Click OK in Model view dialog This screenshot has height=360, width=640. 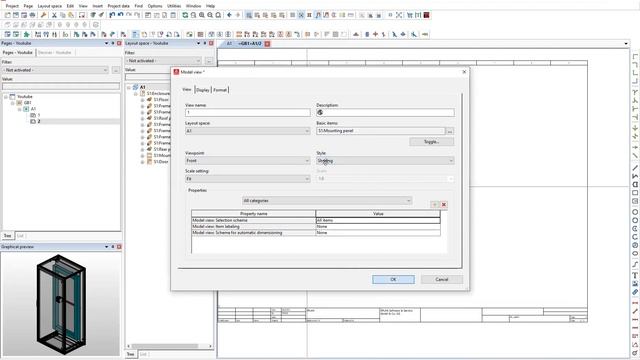pos(393,280)
